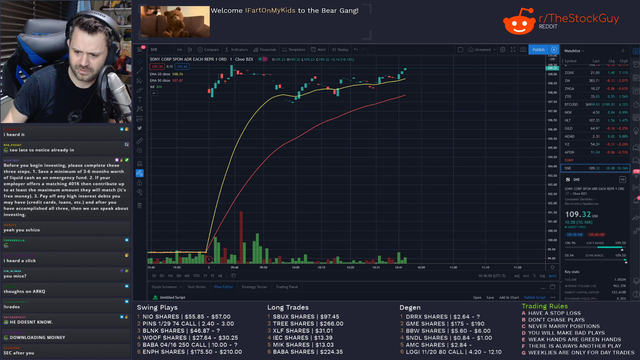The width and height of the screenshot is (640, 360).
Task: Select the GILD watchlist row
Action: [x=596, y=128]
